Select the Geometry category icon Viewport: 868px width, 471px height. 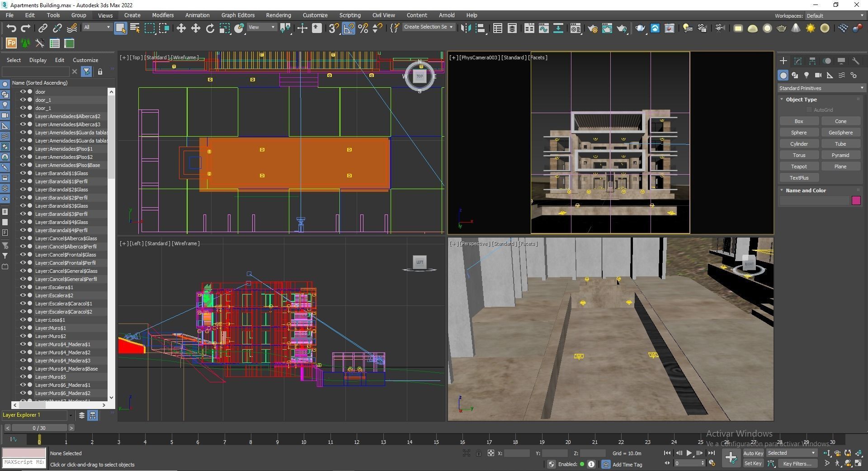(783, 75)
